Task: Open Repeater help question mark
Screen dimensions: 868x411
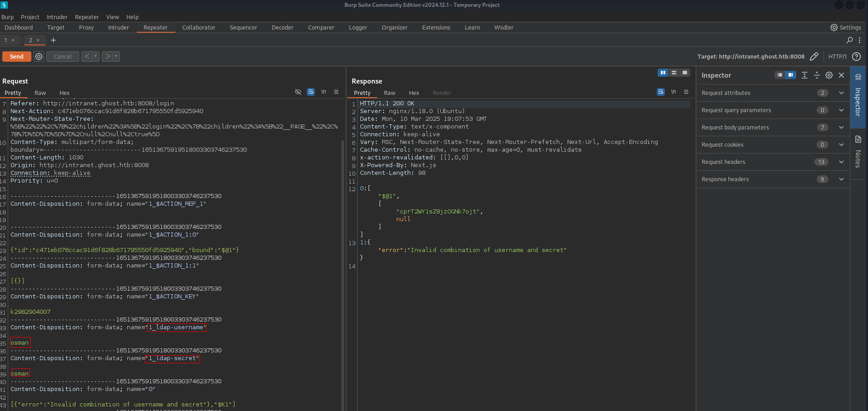Action: (856, 57)
